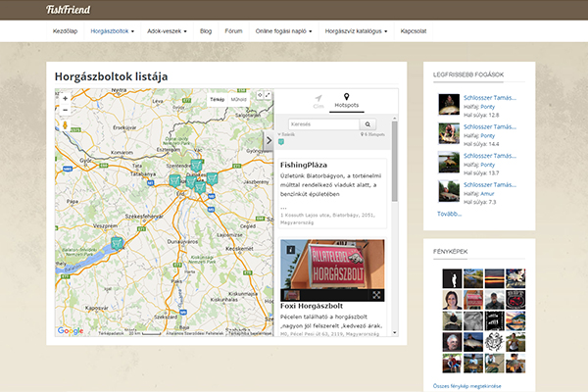Image resolution: width=588 pixels, height=392 pixels.
Task: Zoom in on the map
Action: [66, 98]
